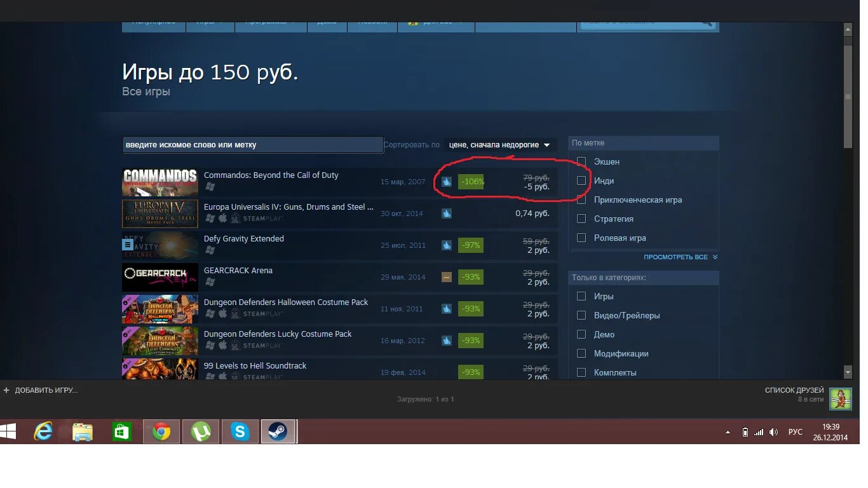Viewport: 868px width, 488px height.
Task: Click page vertical scrollbar thumb
Action: [848, 97]
